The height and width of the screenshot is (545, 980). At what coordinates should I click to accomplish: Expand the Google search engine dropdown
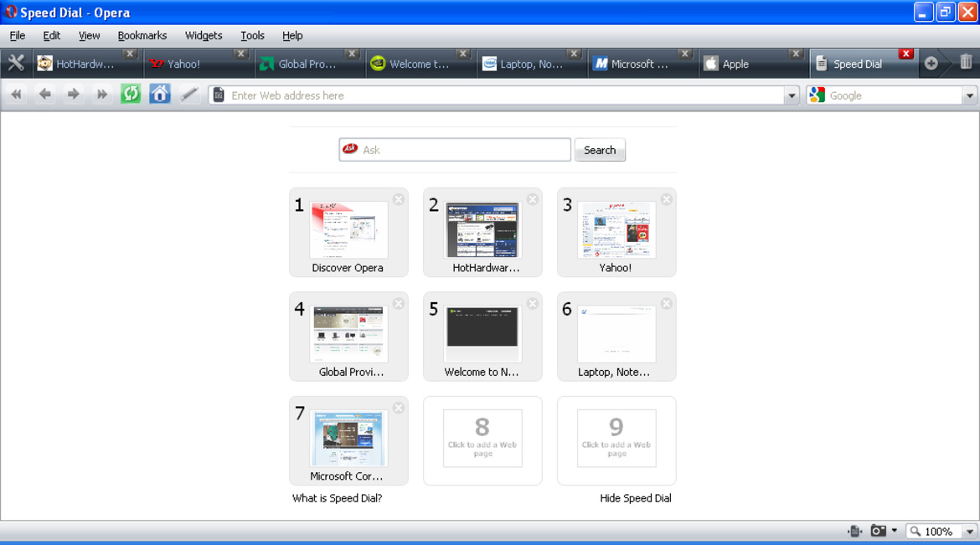[x=969, y=95]
